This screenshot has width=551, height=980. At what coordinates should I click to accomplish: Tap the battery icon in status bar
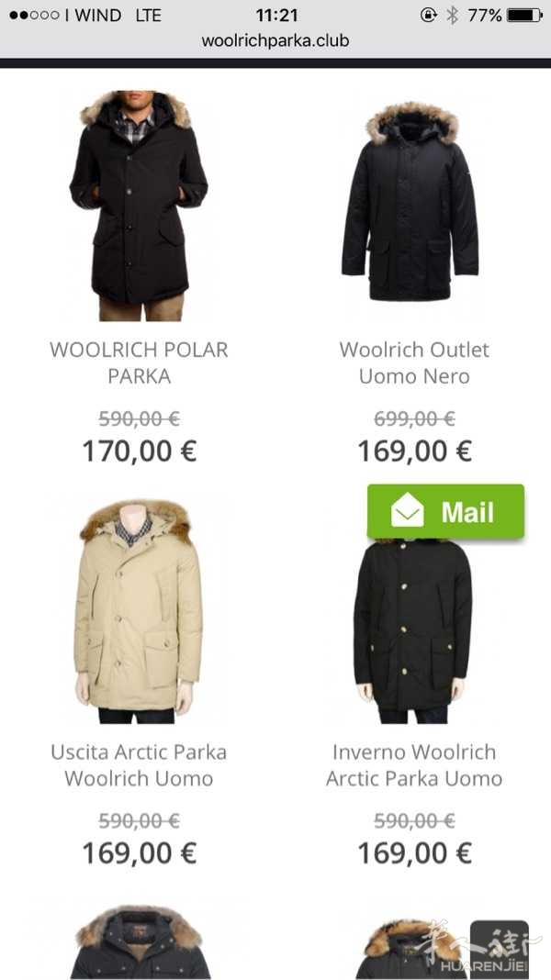pos(524,15)
